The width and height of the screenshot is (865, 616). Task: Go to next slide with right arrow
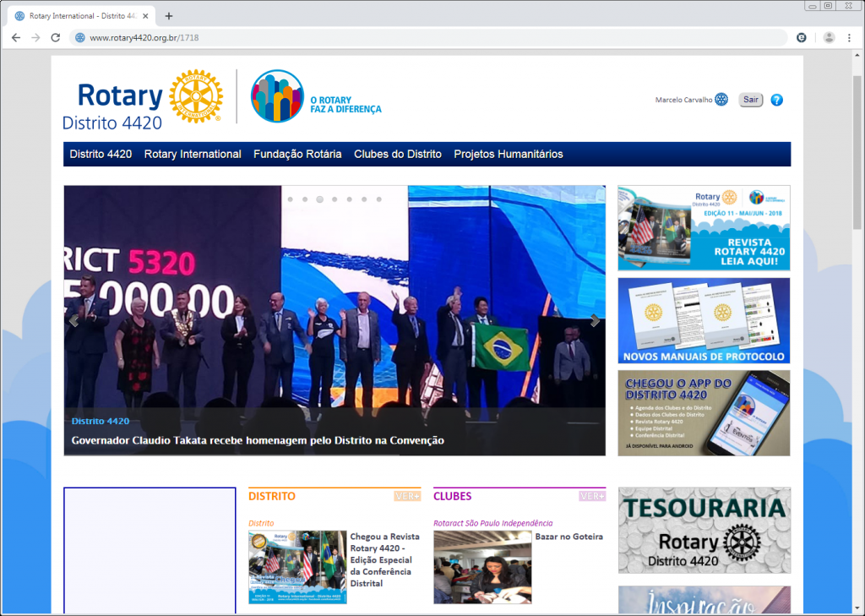pos(595,320)
